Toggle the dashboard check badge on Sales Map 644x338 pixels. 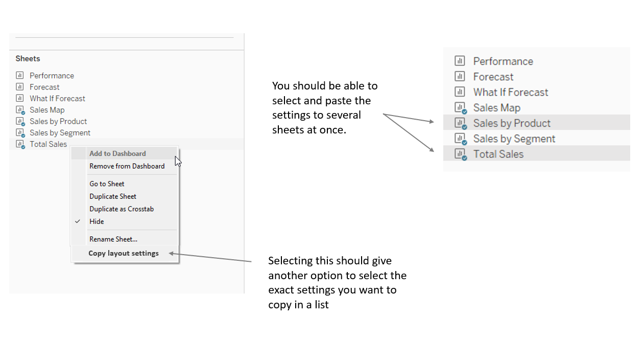coord(22,112)
